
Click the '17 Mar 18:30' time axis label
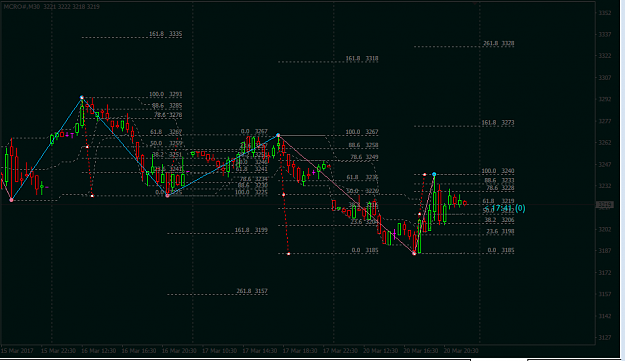(300, 351)
